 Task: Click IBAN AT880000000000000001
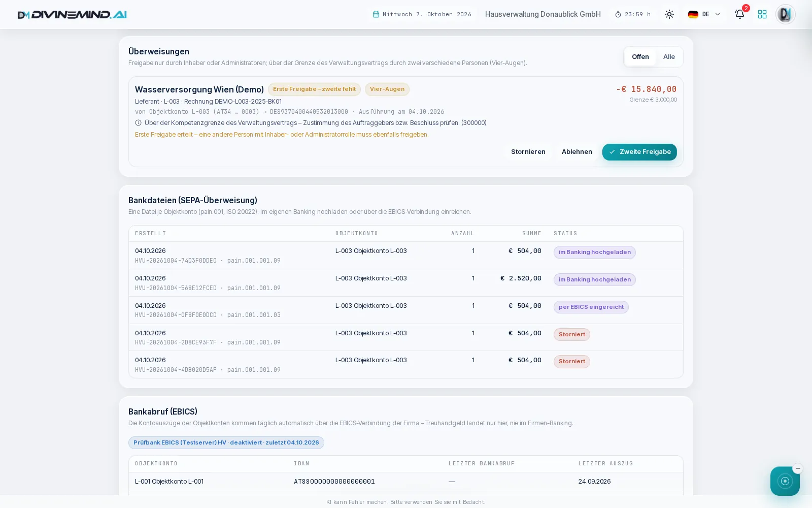coord(334,482)
